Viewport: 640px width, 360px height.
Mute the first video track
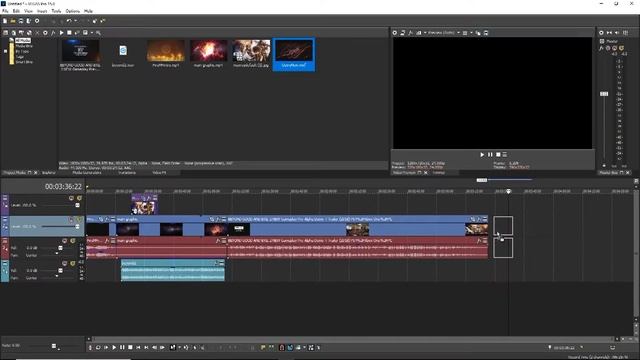point(71,198)
